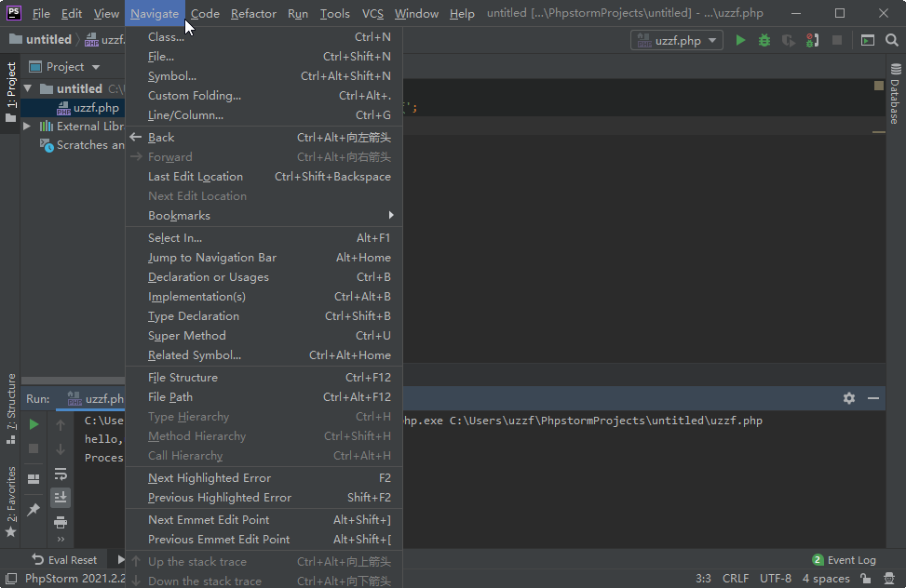Open Search Everywhere magnifier icon
Screen dimensions: 906x588
[891, 40]
